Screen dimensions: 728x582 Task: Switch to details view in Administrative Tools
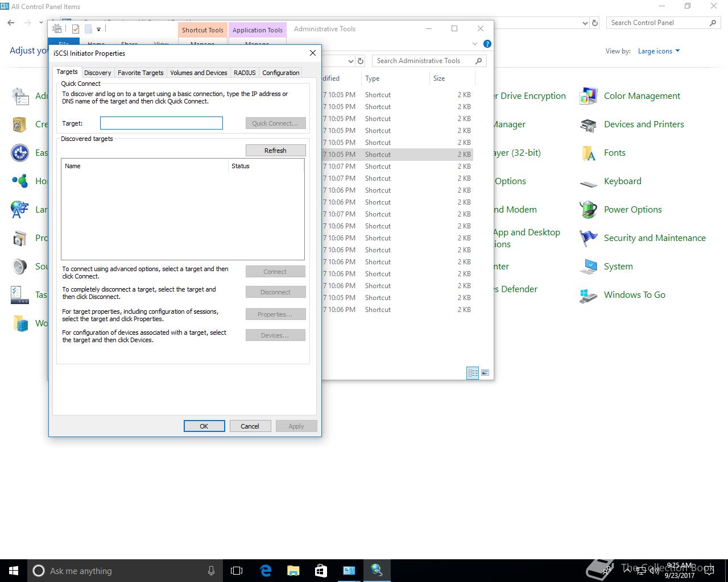point(473,373)
